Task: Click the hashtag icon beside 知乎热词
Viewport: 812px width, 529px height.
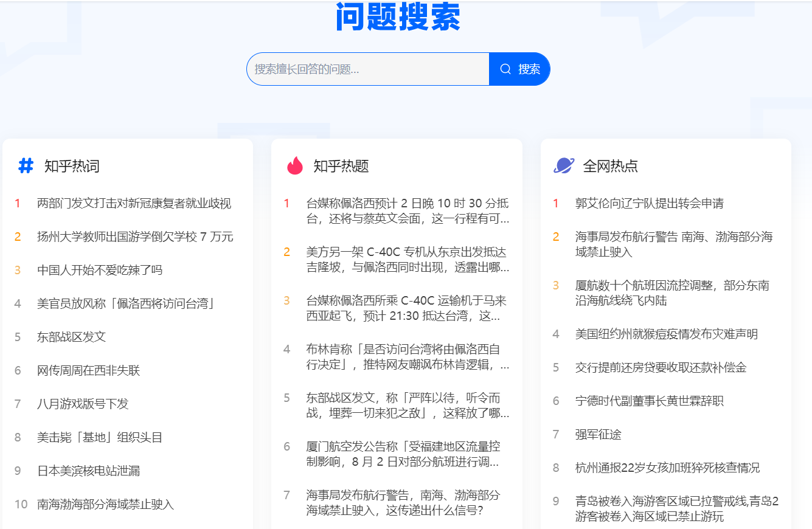Action: [x=26, y=165]
